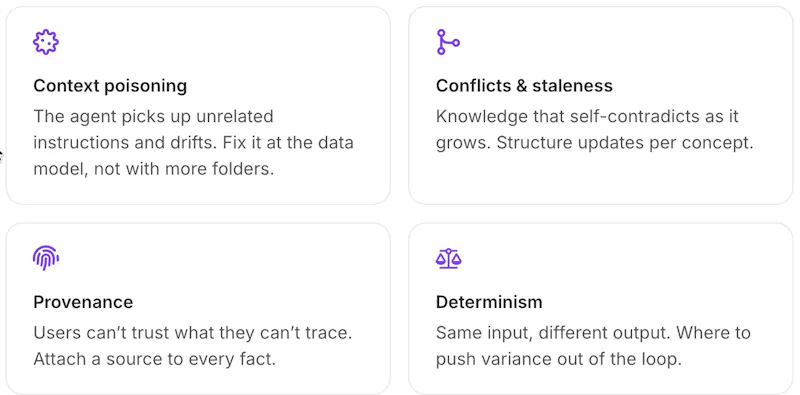The image size is (800, 395).
Task: Click 'Structure updates per concept' sentence
Action: coord(625,143)
